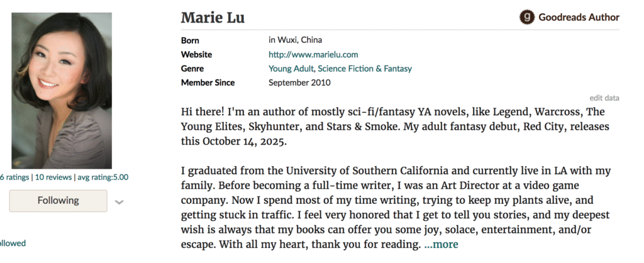Click the Goodreads Author 'g' badge icon
644x263 pixels.
[527, 18]
